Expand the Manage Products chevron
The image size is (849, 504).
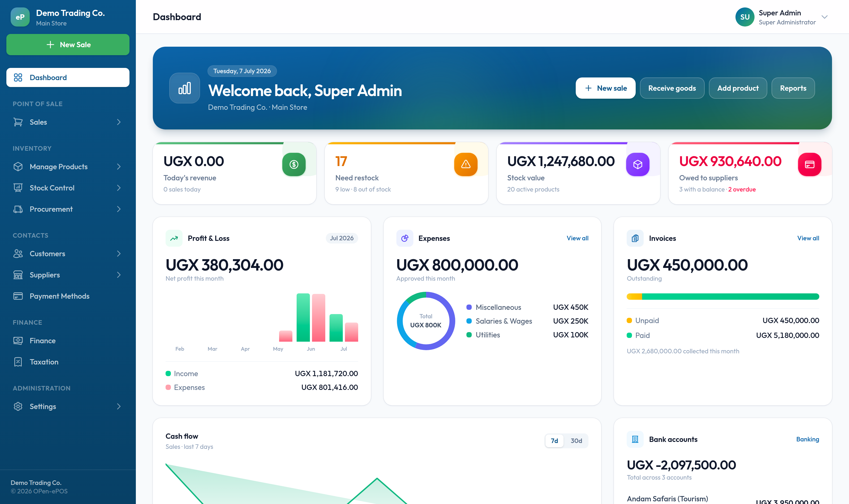point(119,166)
